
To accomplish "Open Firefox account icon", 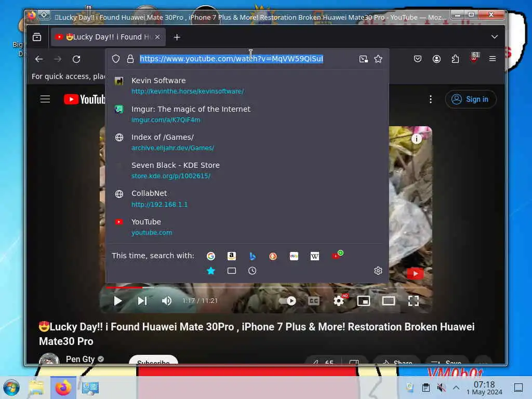I will pos(436,59).
